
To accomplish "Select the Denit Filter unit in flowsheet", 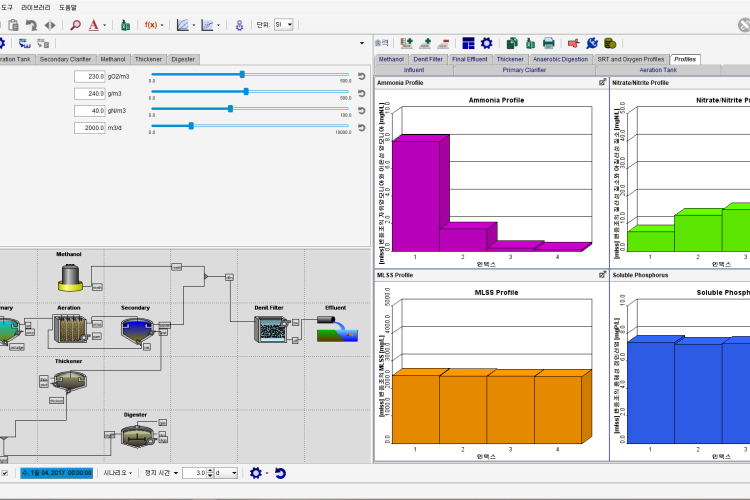I will 271,330.
